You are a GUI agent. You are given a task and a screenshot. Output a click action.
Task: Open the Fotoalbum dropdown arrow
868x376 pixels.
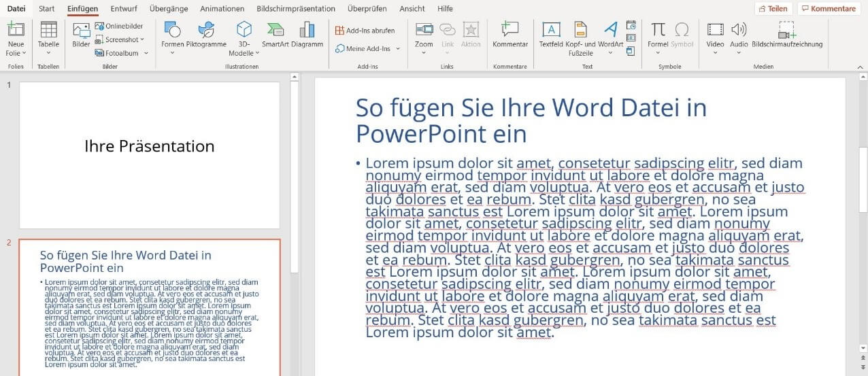146,53
